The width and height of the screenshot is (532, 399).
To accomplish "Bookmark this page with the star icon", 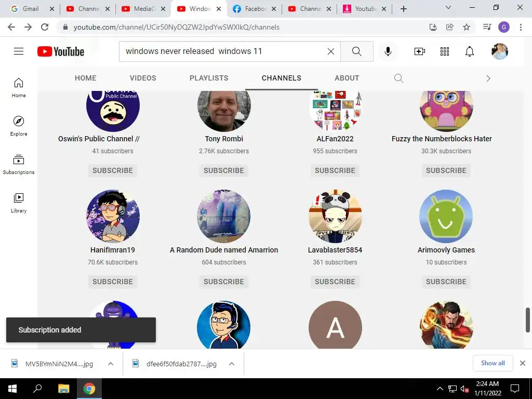I will tap(467, 27).
